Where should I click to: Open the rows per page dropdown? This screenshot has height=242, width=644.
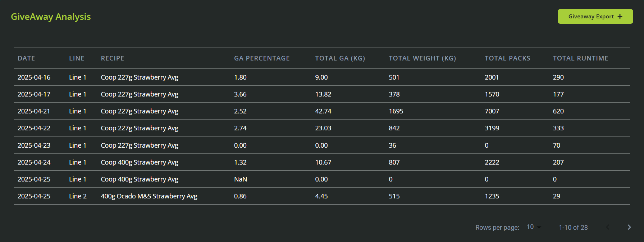pos(534,227)
